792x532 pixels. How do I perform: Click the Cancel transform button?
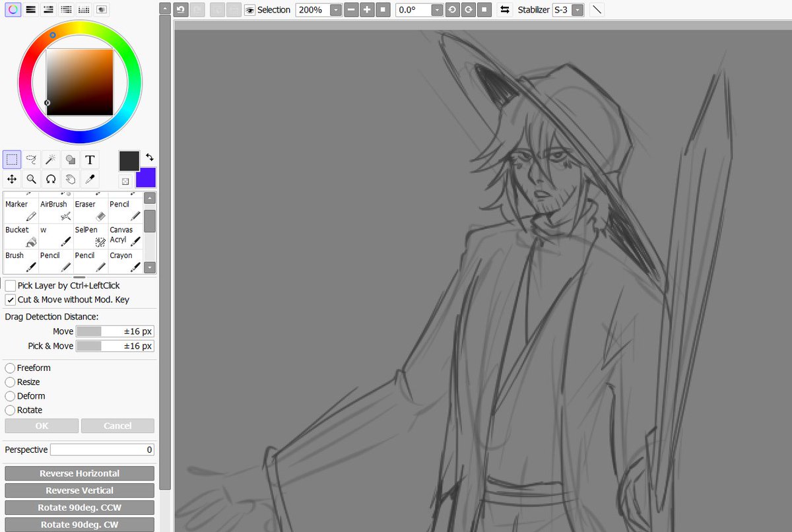tap(117, 426)
